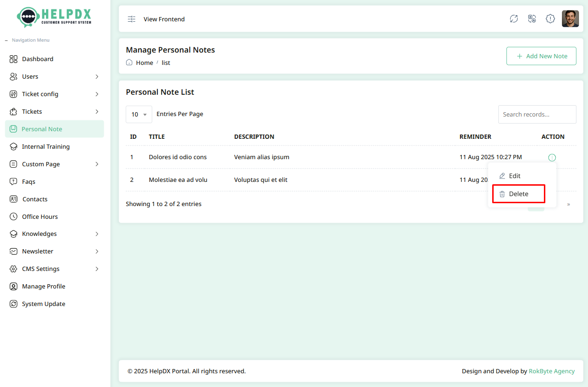The image size is (588, 387).
Task: Click the Add New Note button
Action: (541, 56)
